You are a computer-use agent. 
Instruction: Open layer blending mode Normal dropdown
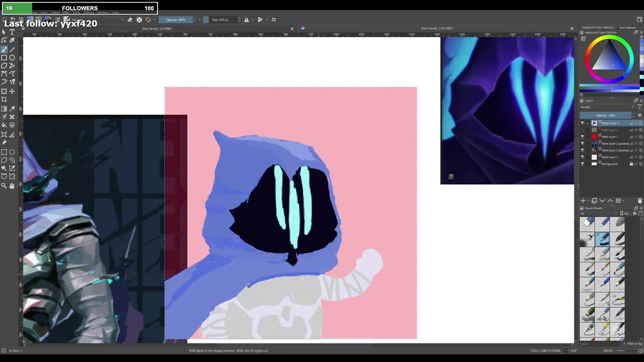pyautogui.click(x=606, y=107)
